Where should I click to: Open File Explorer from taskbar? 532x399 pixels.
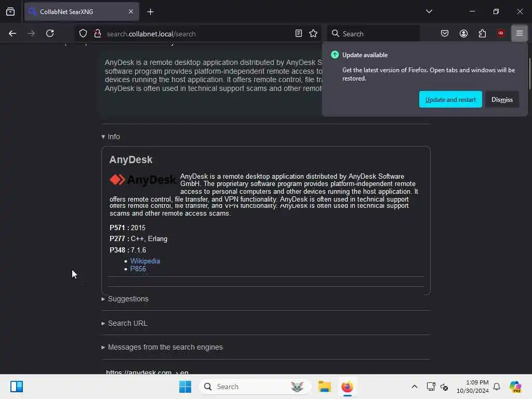click(324, 387)
